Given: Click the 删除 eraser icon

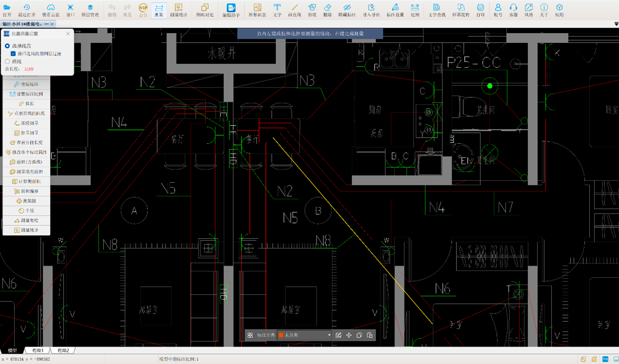Looking at the screenshot, I should (x=327, y=10).
